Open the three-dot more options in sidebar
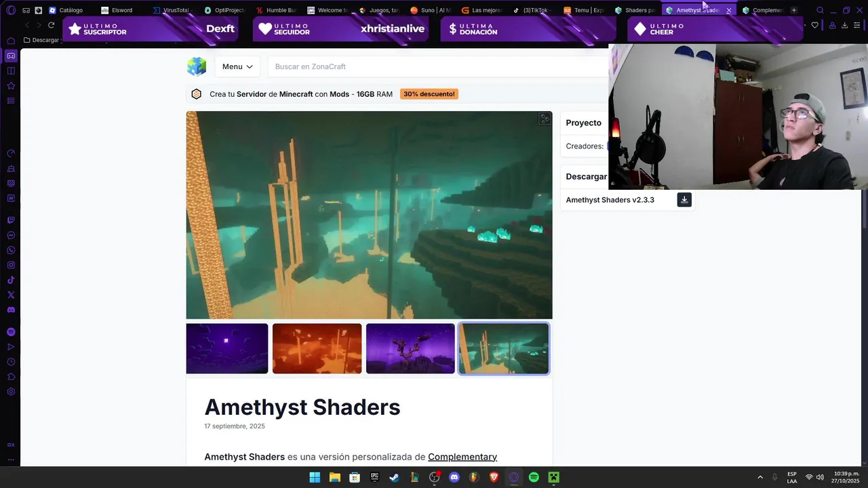The height and width of the screenshot is (488, 868). (x=11, y=459)
